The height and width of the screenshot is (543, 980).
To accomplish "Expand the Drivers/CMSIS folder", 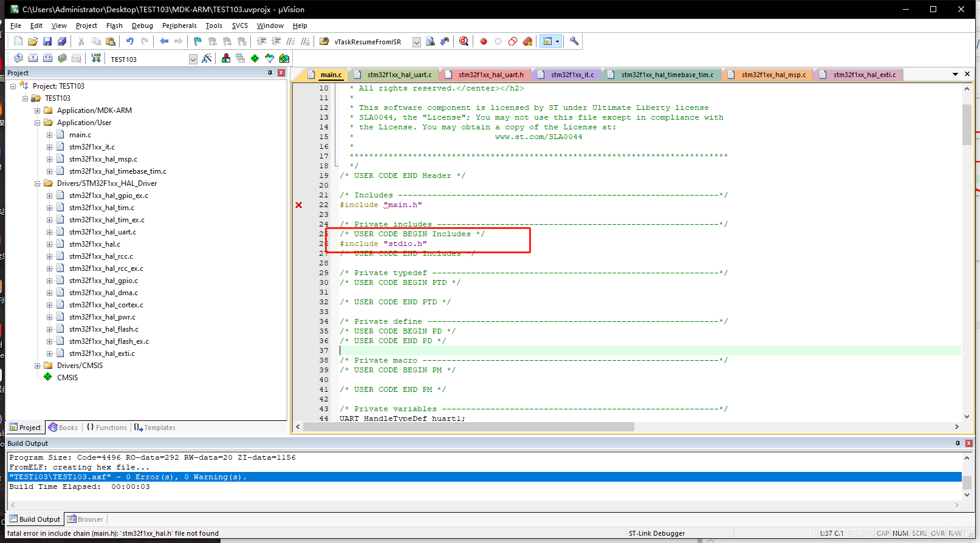I will pos(38,366).
